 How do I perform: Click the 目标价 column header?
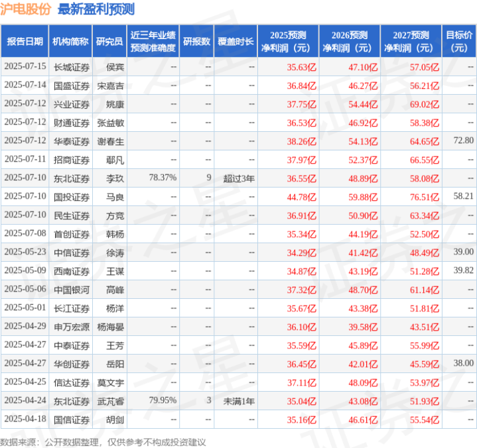[459, 41]
